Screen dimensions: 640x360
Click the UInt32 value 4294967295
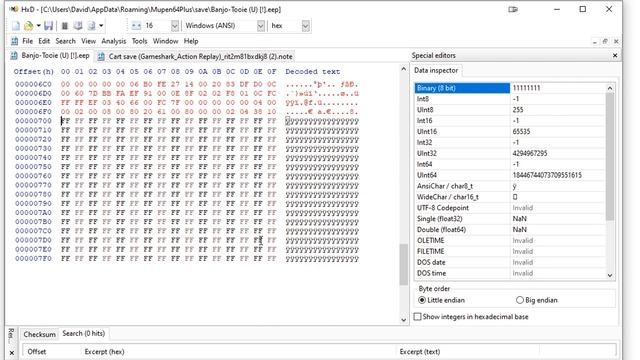(x=530, y=153)
